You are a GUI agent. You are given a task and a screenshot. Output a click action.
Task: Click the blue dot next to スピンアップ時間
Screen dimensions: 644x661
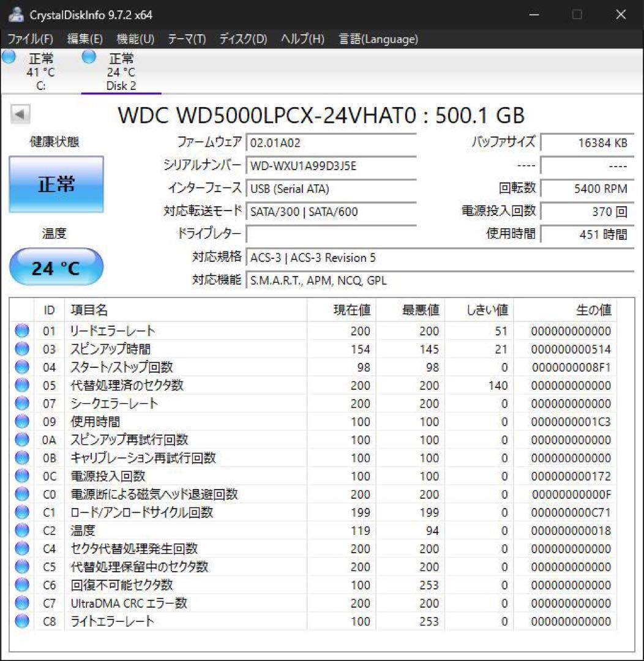click(21, 349)
